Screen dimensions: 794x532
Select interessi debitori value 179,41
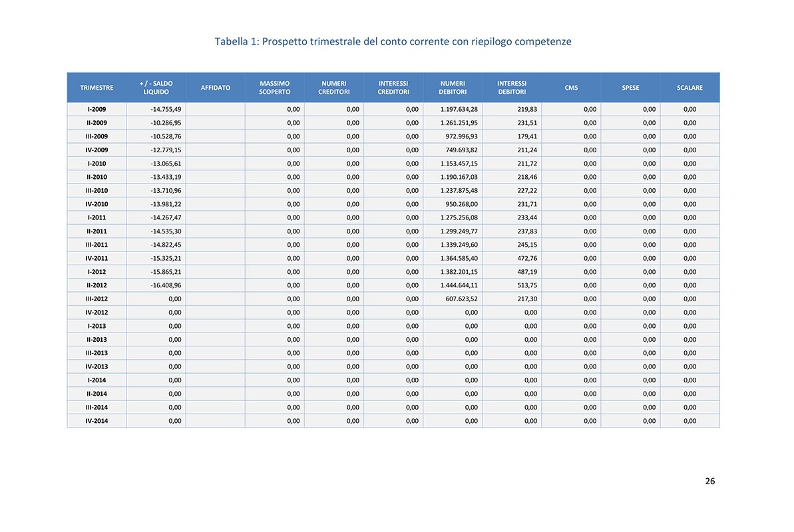527,137
